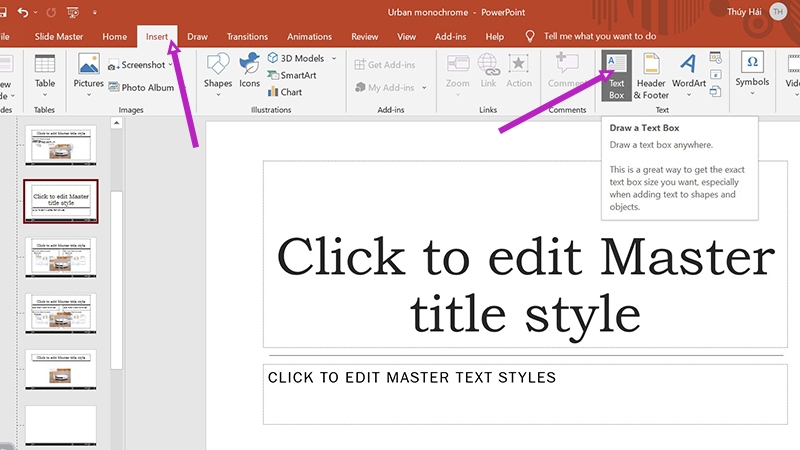Expand the 3D Models dropdown arrow
This screenshot has height=450, width=800.
click(334, 58)
